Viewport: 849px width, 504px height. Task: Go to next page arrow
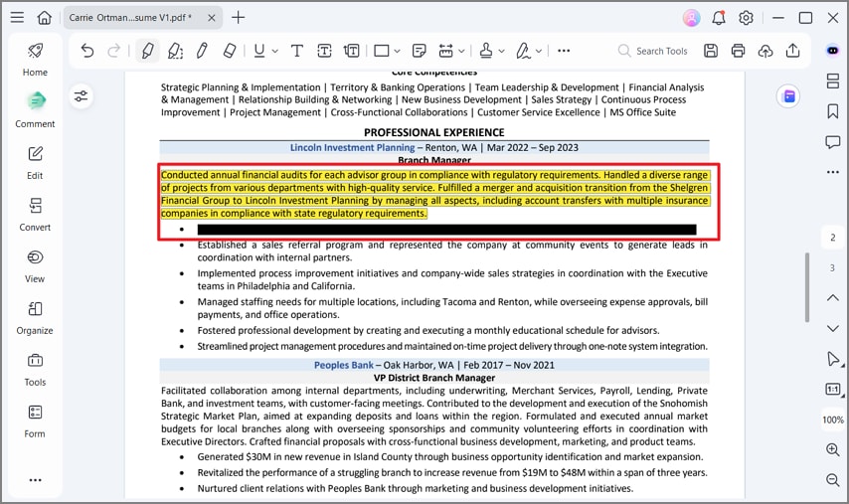833,328
